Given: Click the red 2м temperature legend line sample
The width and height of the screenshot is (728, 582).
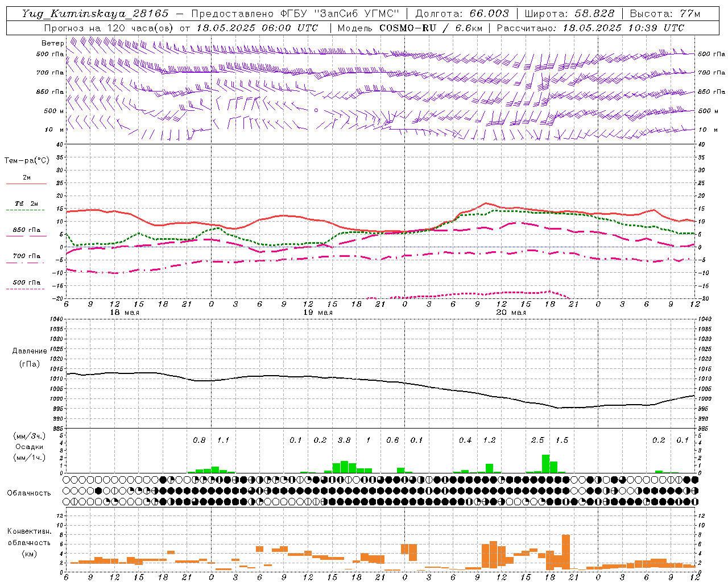Looking at the screenshot, I should [26, 184].
